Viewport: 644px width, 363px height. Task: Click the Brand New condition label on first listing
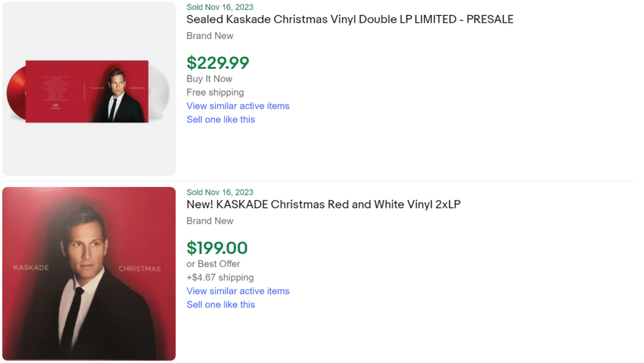tap(210, 36)
